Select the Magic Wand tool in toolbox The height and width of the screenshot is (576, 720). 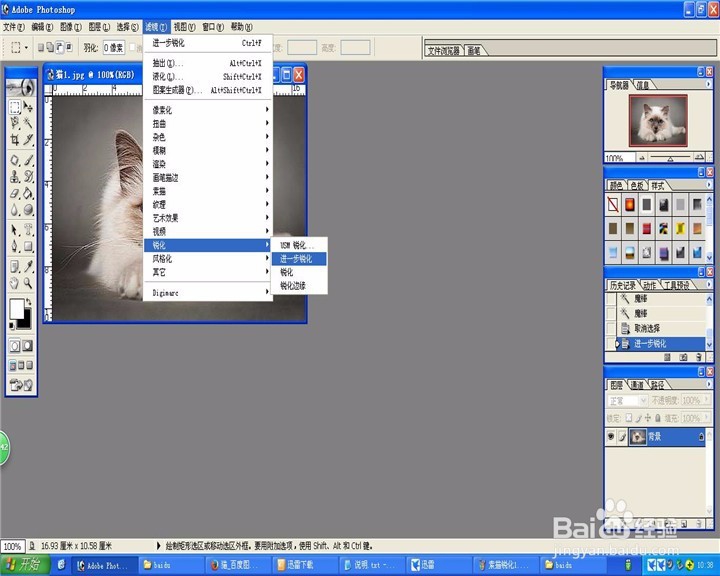[x=28, y=123]
